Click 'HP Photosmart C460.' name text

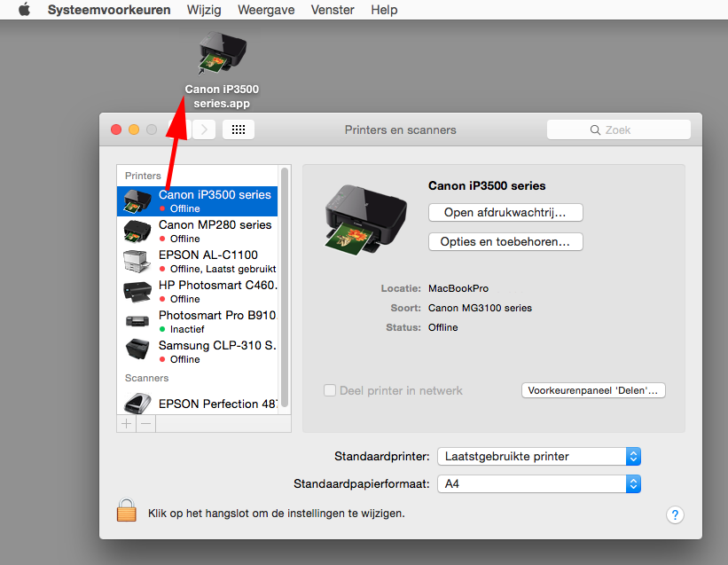point(218,285)
